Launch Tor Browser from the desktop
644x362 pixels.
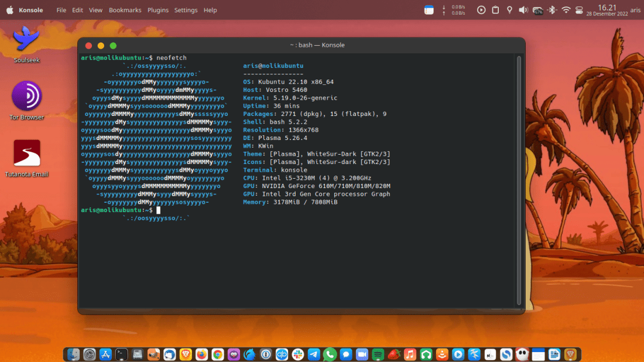pos(27,96)
